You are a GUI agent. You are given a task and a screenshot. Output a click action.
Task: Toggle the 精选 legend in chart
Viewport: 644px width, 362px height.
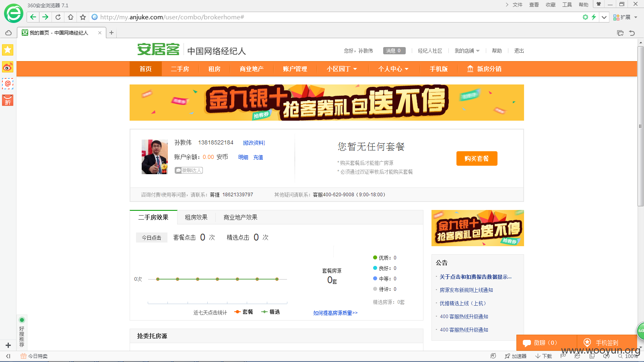click(x=270, y=312)
